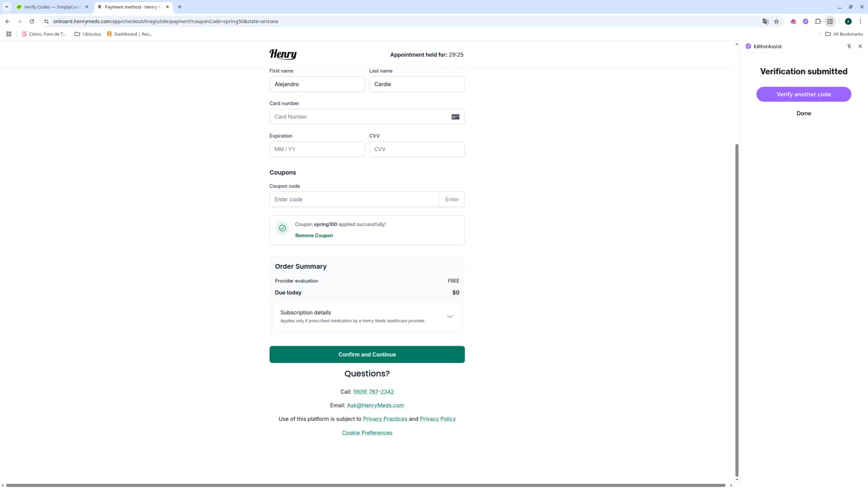This screenshot has width=868, height=488.
Task: Switch to the Verify Codes SimplyCodes tab
Action: (x=52, y=7)
